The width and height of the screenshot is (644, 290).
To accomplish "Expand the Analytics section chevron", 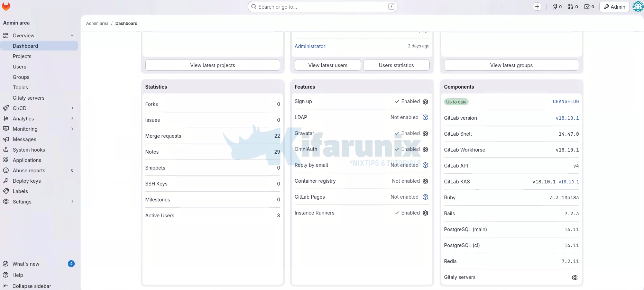I will pos(72,118).
